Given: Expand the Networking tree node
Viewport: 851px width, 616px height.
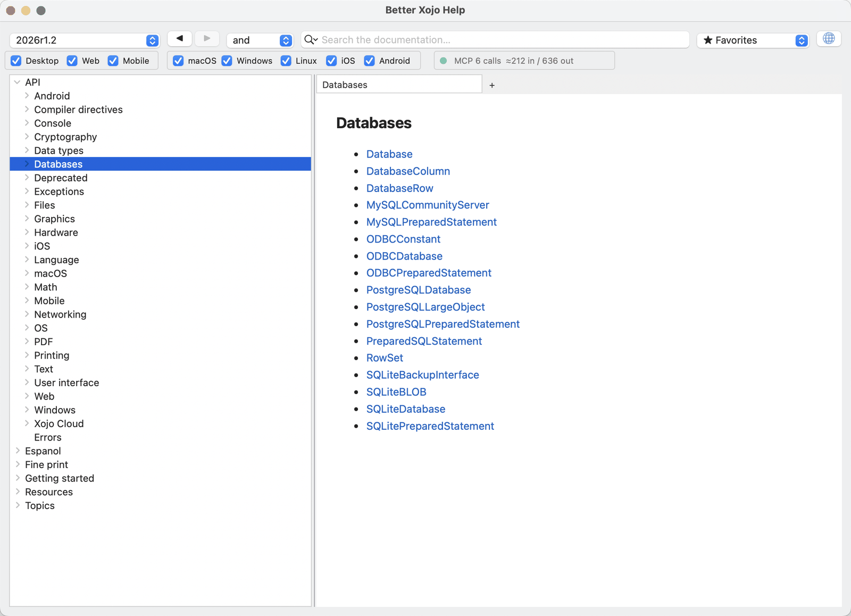Looking at the screenshot, I should (x=27, y=314).
